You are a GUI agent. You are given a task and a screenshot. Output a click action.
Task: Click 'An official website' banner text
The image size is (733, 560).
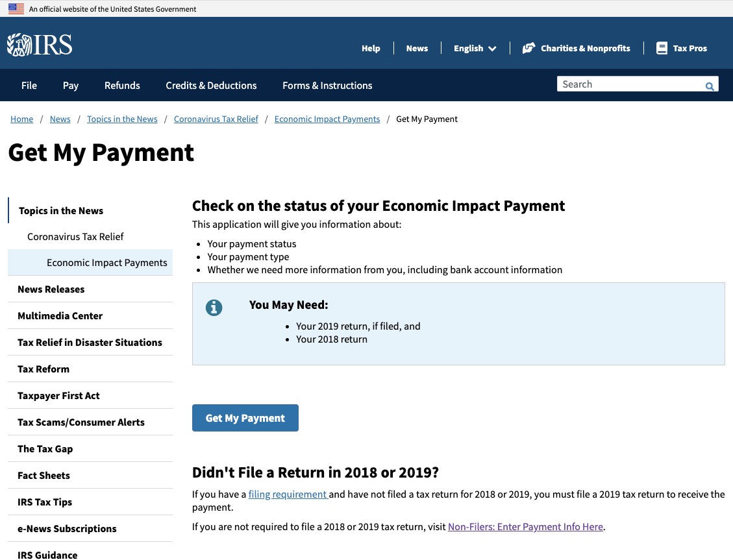click(x=113, y=9)
